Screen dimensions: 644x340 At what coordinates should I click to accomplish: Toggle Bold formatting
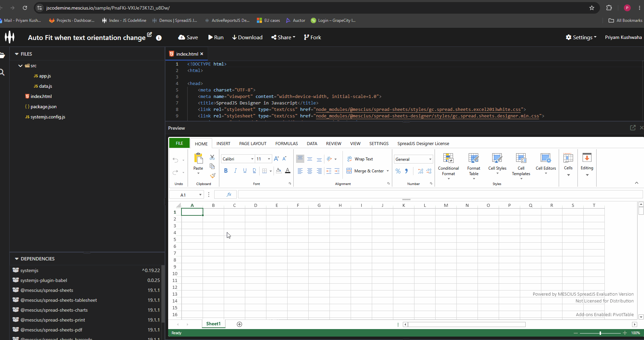coord(226,171)
